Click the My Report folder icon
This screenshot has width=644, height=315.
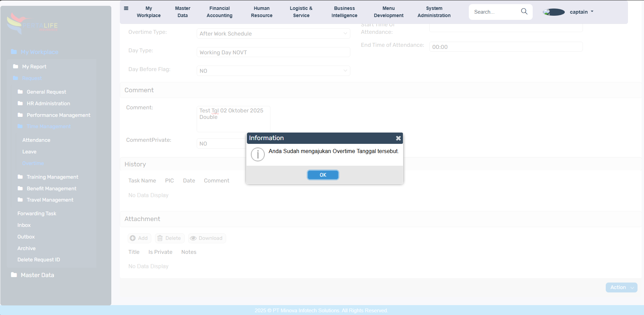pos(16,66)
